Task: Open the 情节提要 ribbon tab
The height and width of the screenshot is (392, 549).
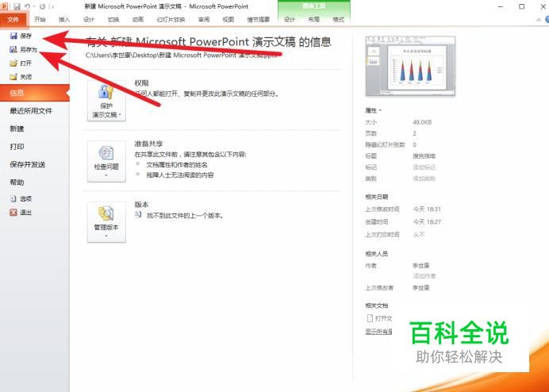Action: pyautogui.click(x=259, y=20)
